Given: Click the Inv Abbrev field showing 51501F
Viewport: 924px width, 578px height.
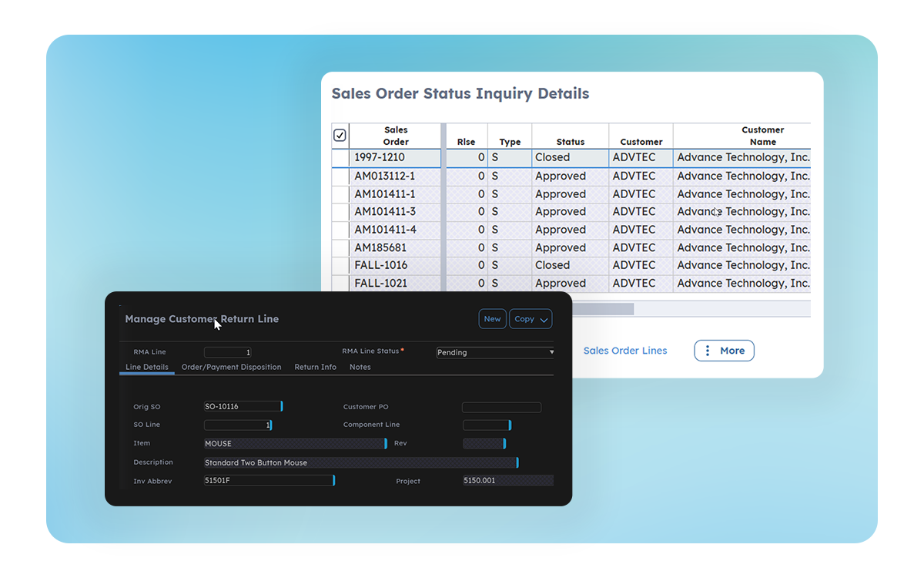Looking at the screenshot, I should coord(268,481).
